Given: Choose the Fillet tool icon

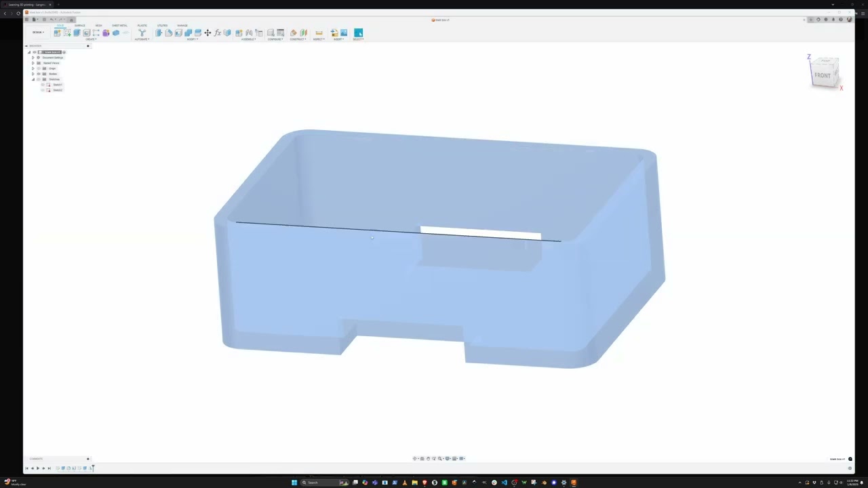Looking at the screenshot, I should (168, 33).
